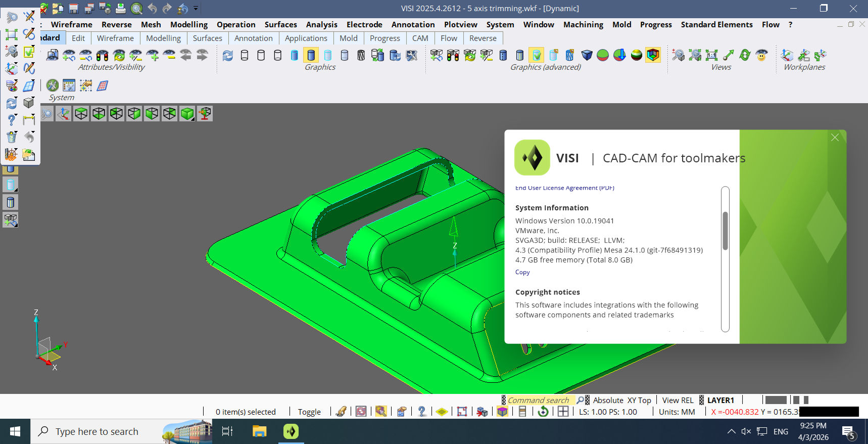Switch to the Applications ribbon tab

coord(306,38)
